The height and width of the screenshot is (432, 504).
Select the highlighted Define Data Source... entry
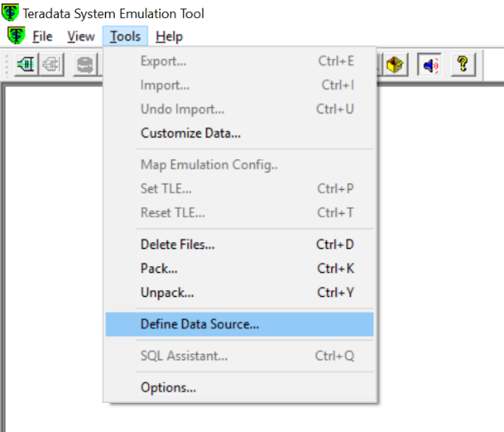click(x=240, y=324)
